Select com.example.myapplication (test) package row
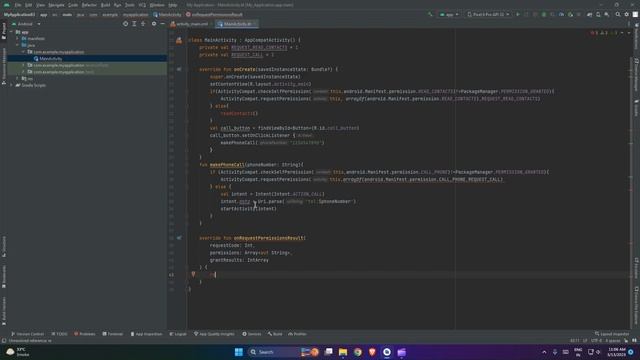Viewport: 640px width, 360px height. click(x=87, y=72)
